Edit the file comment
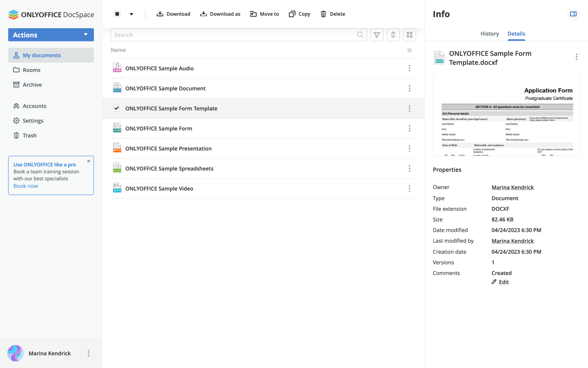The image size is (588, 368). [500, 282]
